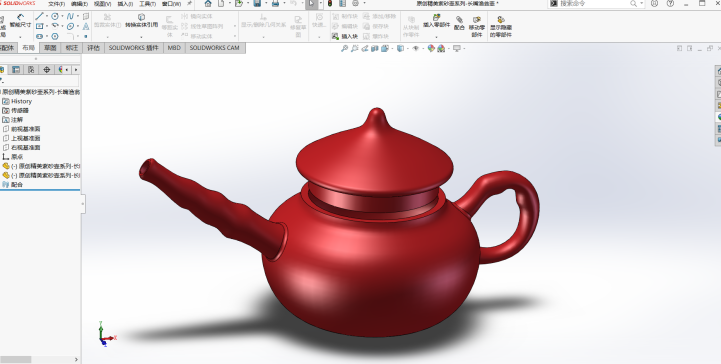Click the Open file icon
721x364 pixels.
(238, 4)
